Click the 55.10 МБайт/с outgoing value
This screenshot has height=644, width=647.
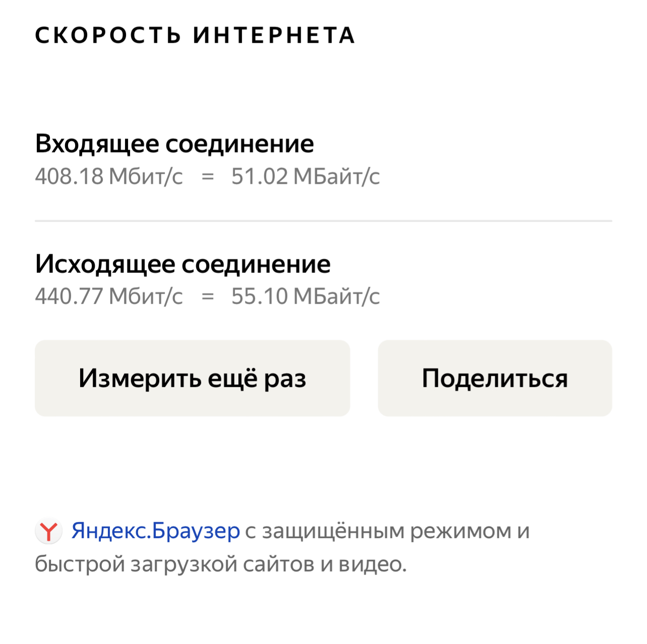pyautogui.click(x=305, y=297)
